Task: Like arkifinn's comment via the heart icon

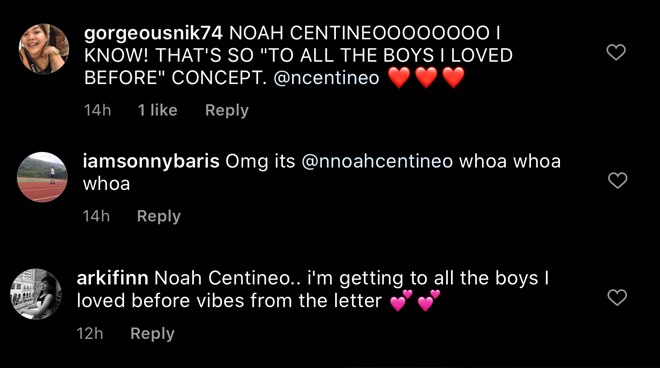Action: pyautogui.click(x=617, y=297)
